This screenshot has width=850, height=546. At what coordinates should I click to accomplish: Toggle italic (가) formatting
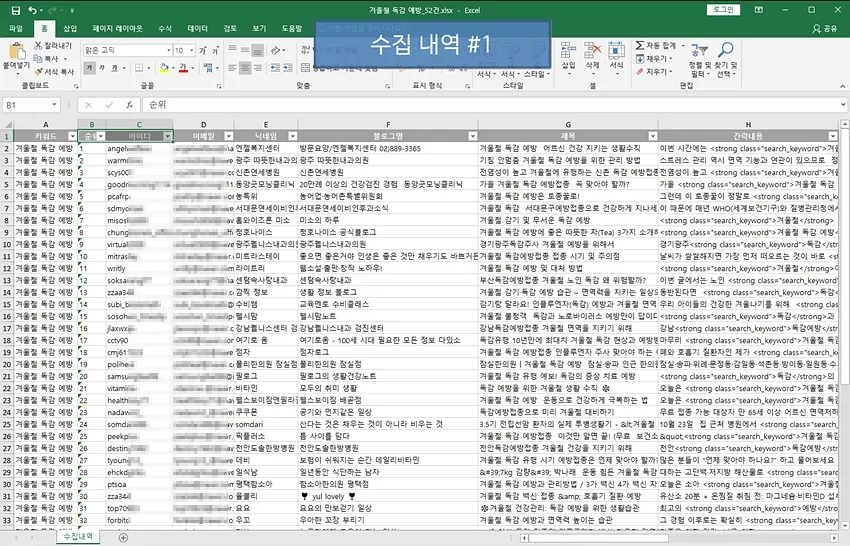[102, 68]
